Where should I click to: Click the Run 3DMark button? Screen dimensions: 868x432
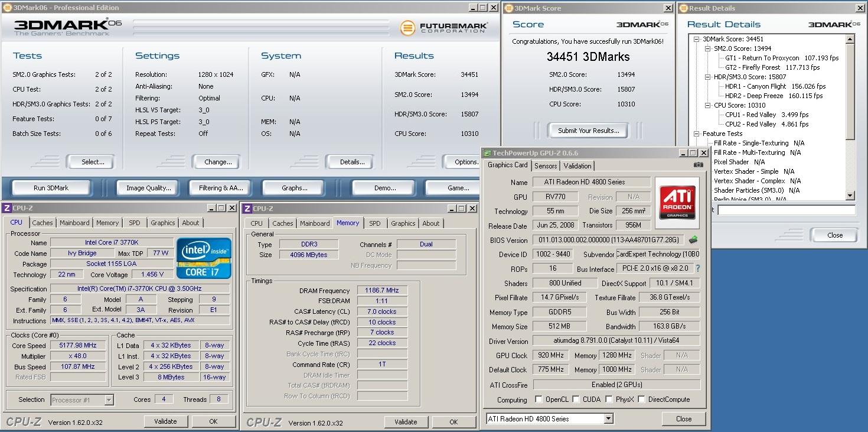click(51, 188)
